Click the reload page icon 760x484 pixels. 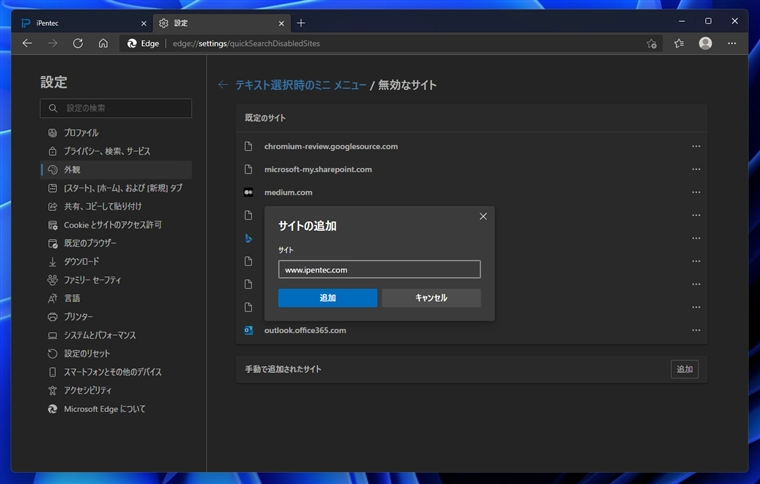78,43
